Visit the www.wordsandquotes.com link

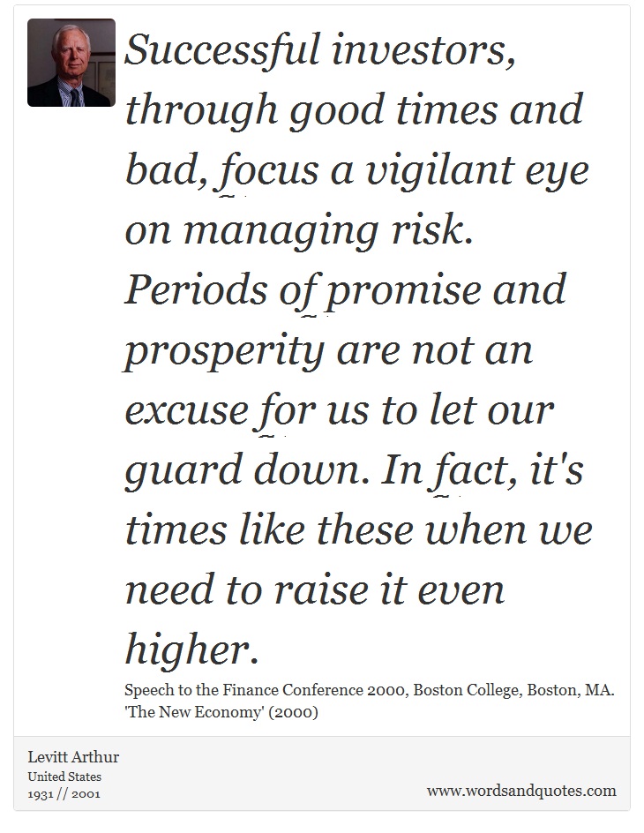point(521,791)
